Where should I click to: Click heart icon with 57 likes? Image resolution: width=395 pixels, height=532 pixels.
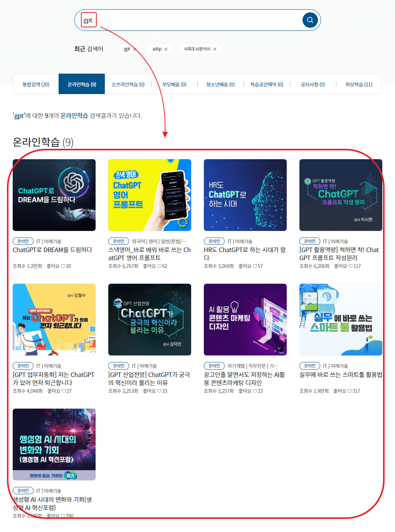(x=255, y=266)
